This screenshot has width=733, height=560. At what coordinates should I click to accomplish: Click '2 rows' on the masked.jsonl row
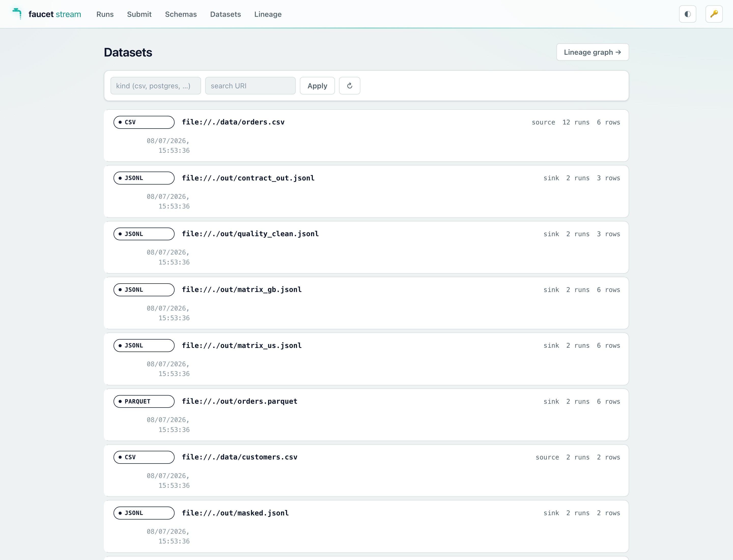[x=608, y=513]
